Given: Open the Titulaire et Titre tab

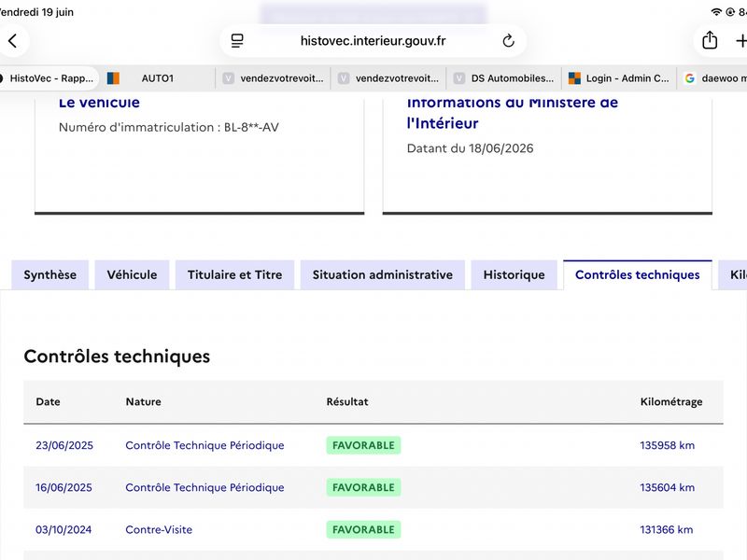Looking at the screenshot, I should [235, 274].
